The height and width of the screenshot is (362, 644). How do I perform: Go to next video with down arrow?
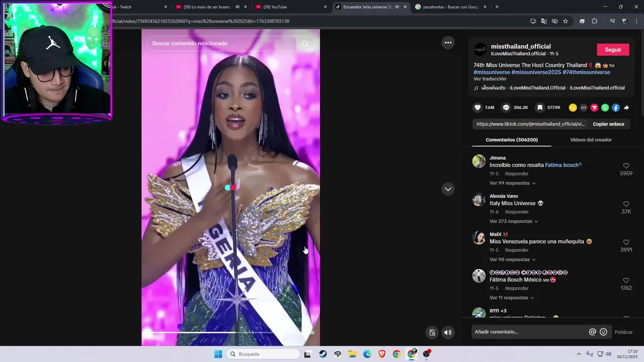pos(448,189)
